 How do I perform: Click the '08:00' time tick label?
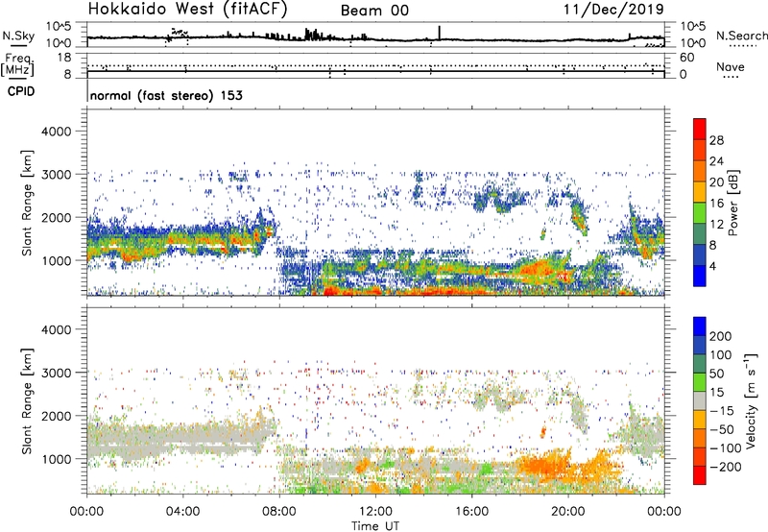pyautogui.click(x=279, y=512)
